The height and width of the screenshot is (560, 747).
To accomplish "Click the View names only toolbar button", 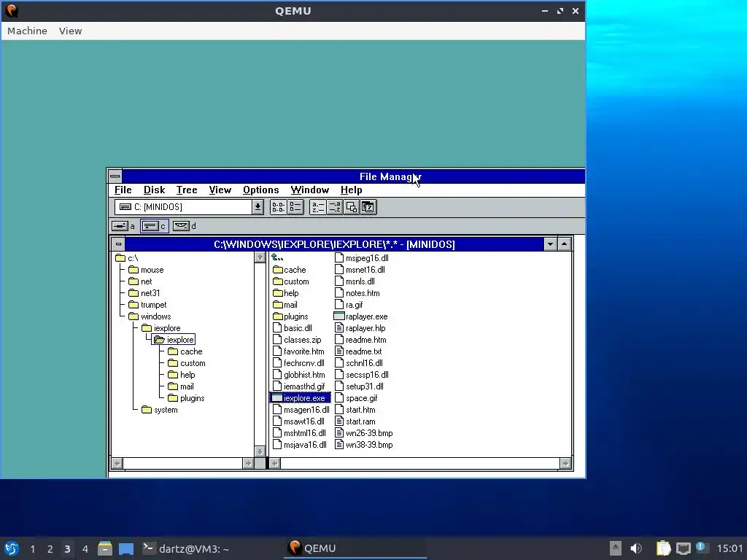I will click(278, 207).
